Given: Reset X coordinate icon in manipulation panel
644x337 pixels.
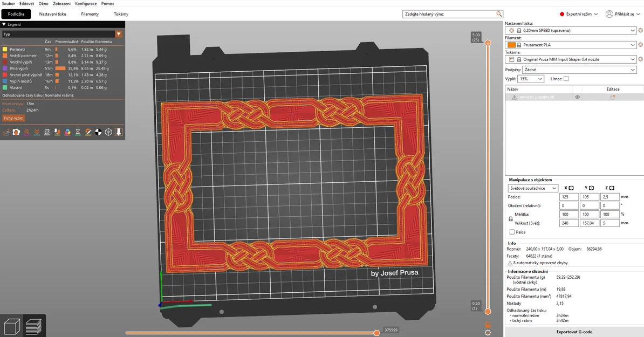Looking at the screenshot, I should pos(571,188).
